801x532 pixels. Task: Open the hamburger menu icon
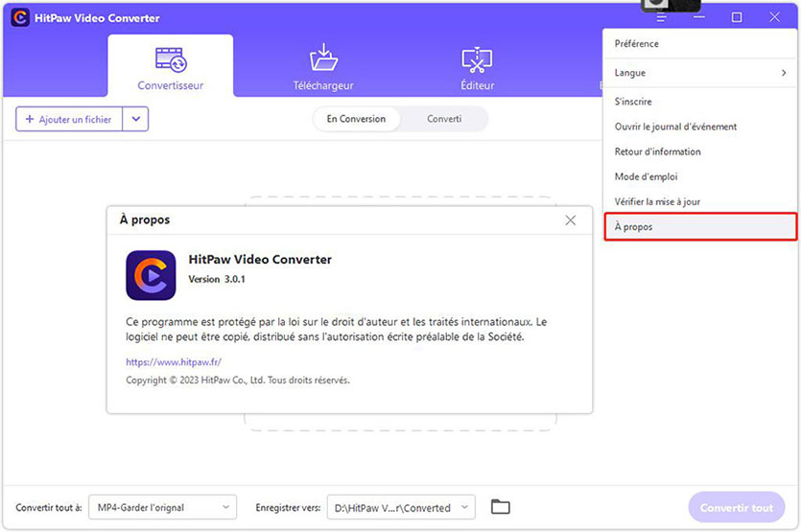coord(662,18)
